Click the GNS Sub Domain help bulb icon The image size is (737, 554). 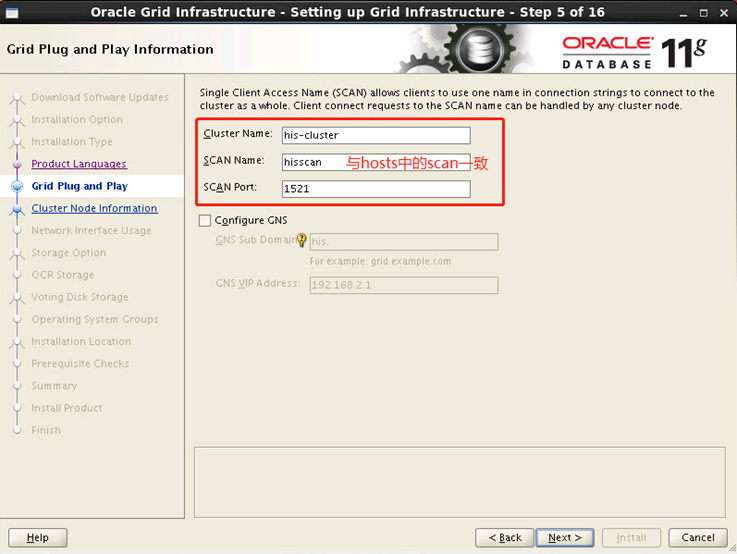tap(301, 240)
